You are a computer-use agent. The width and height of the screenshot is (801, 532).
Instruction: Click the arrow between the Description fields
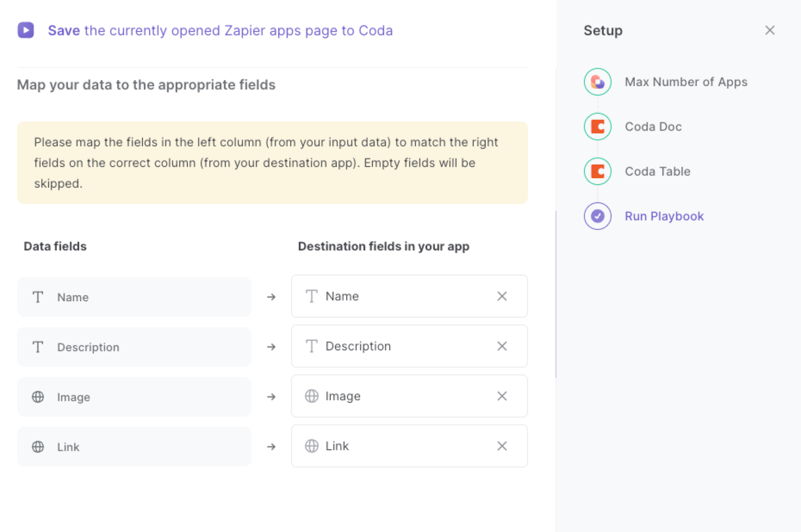[x=271, y=347]
